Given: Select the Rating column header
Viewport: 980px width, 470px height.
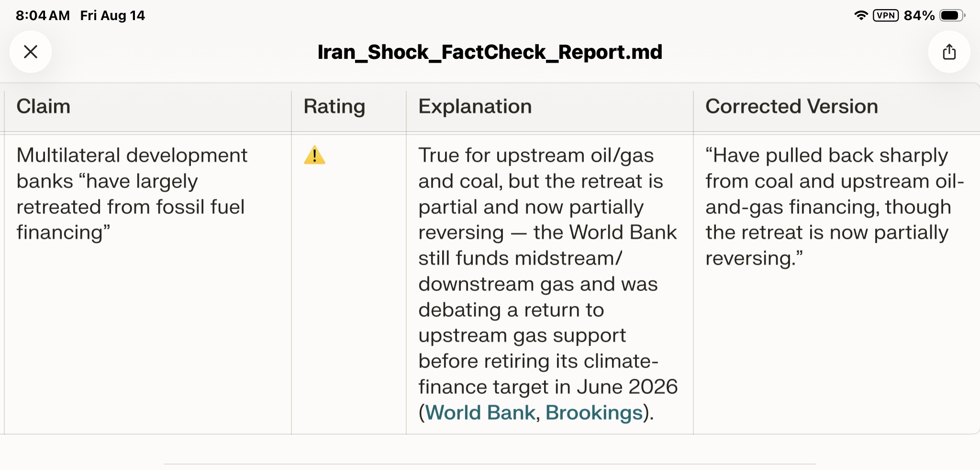Looking at the screenshot, I should tap(334, 107).
